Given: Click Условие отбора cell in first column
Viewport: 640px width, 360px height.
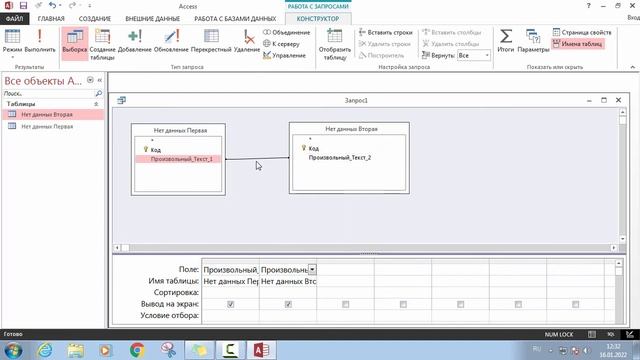Looking at the screenshot, I should click(231, 316).
